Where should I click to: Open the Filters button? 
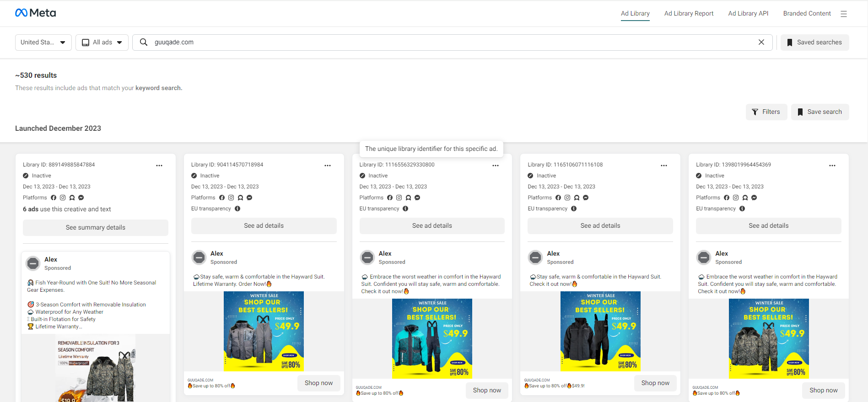coord(766,112)
